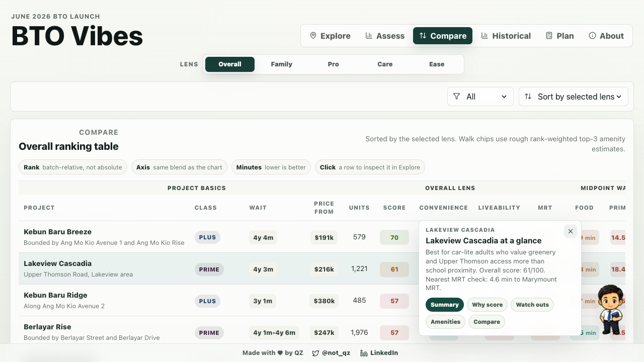View the Watch outs chip

tap(532, 305)
